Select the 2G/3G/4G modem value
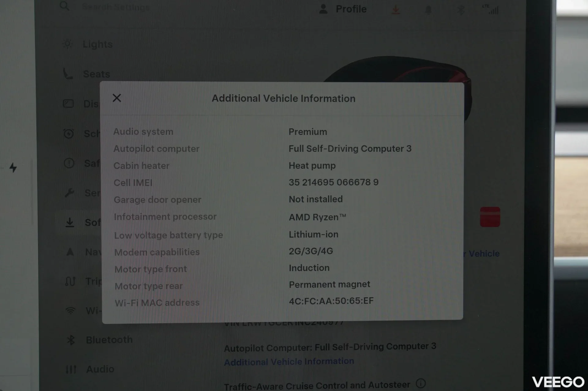 point(311,251)
